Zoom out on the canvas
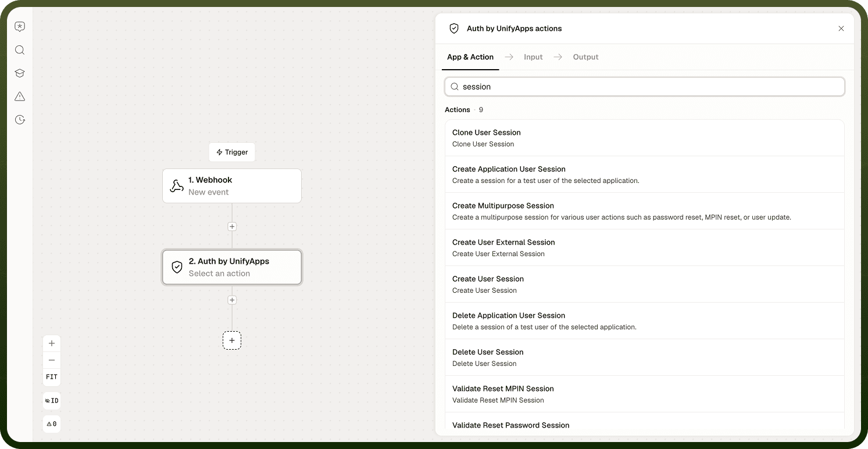The height and width of the screenshot is (449, 868). click(52, 360)
